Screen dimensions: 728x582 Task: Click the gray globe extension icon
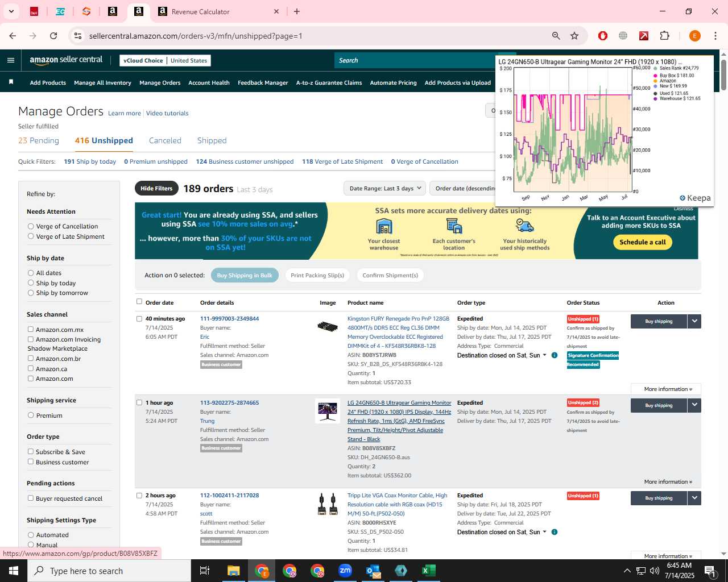click(x=623, y=36)
